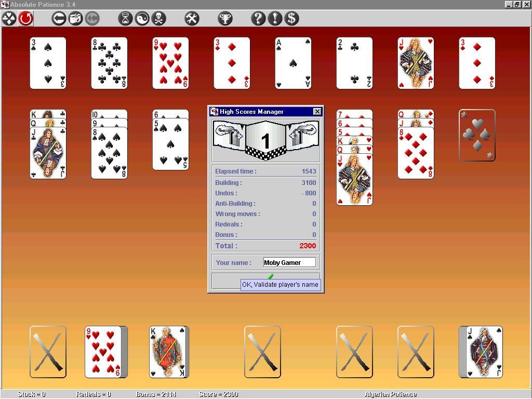Click the 9 of hearts bottom pile
The image size is (532, 399).
click(x=103, y=352)
